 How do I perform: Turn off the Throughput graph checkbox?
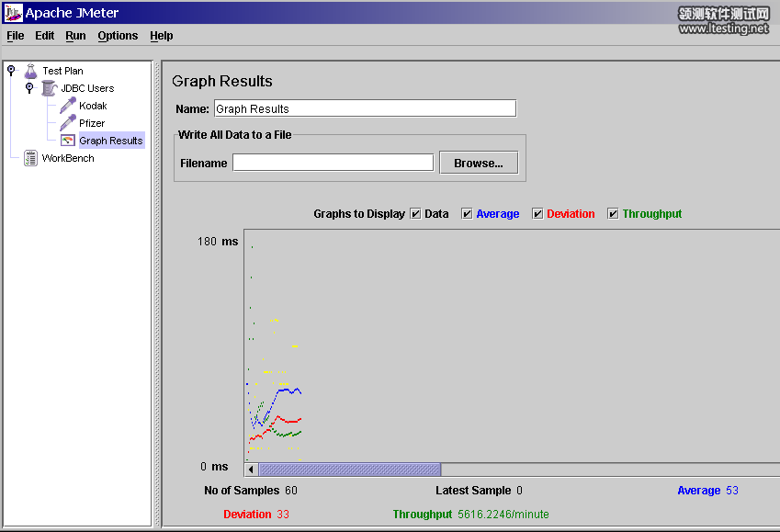coord(614,214)
